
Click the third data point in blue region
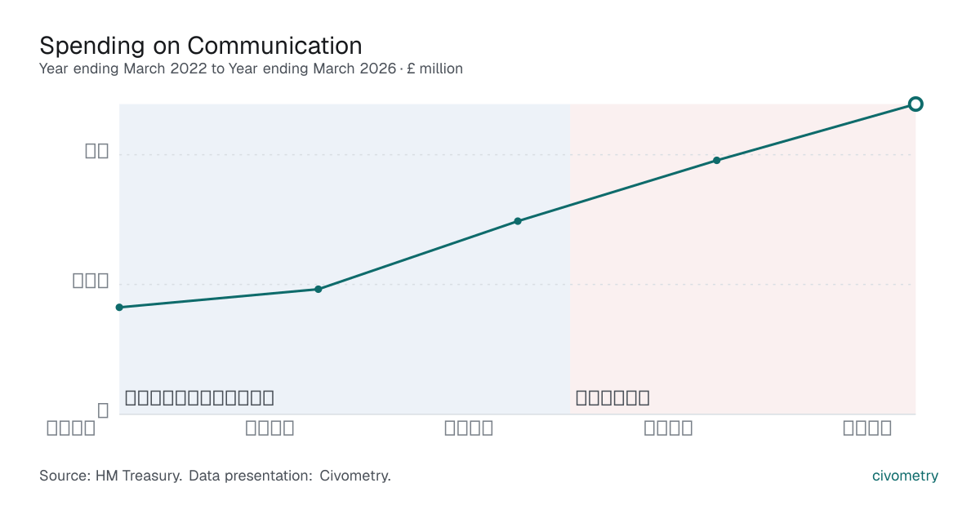pos(518,221)
